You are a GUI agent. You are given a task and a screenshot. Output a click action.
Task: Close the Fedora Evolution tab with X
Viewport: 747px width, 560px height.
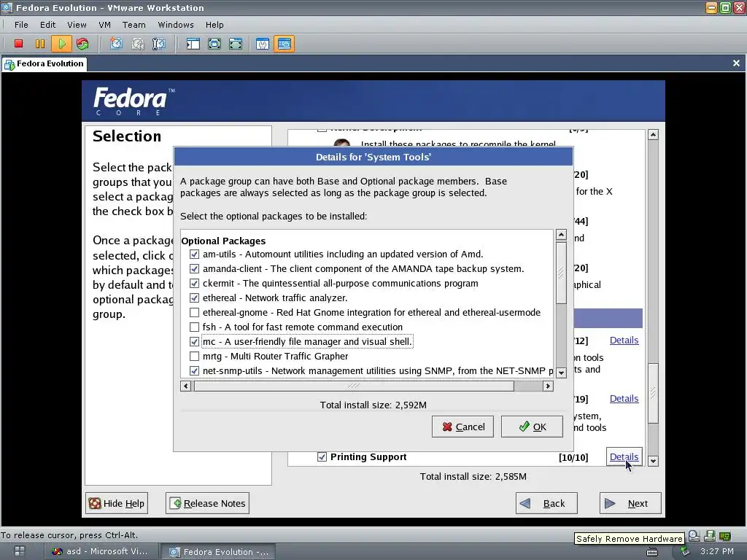pos(736,63)
